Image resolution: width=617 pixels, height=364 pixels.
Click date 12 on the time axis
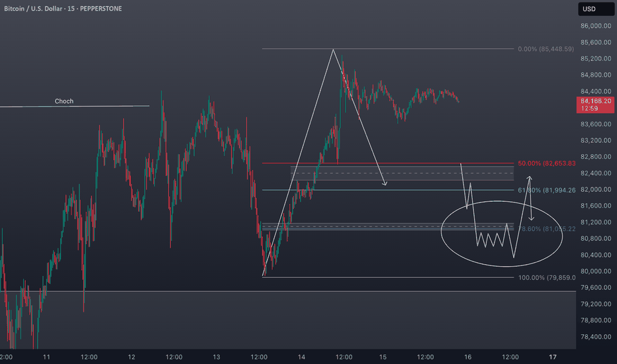pyautogui.click(x=132, y=357)
